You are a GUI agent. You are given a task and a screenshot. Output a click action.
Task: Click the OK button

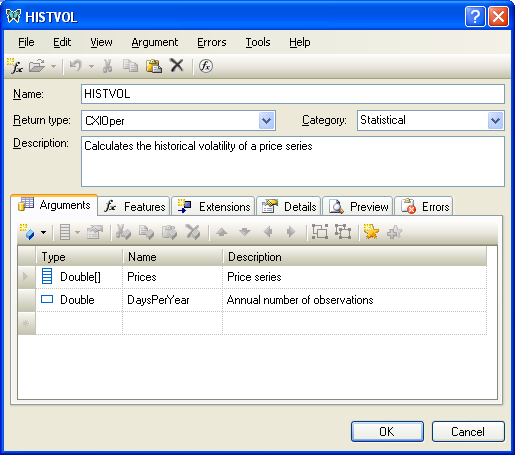tap(387, 432)
